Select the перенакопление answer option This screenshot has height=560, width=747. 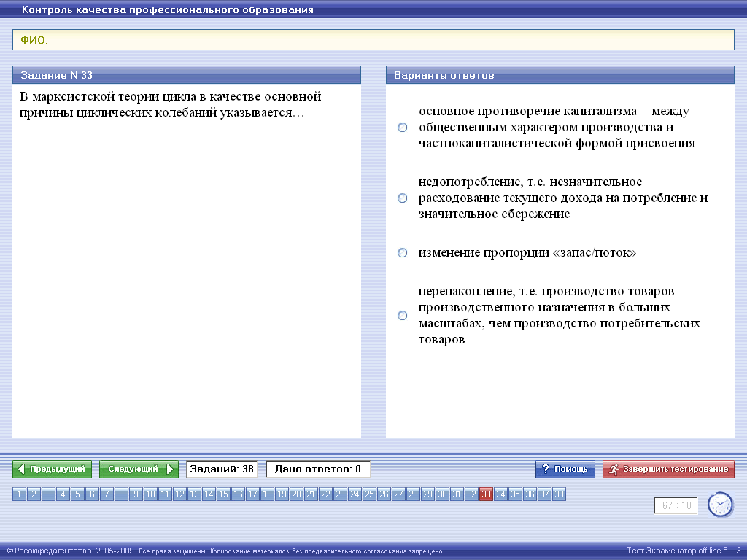click(x=403, y=315)
